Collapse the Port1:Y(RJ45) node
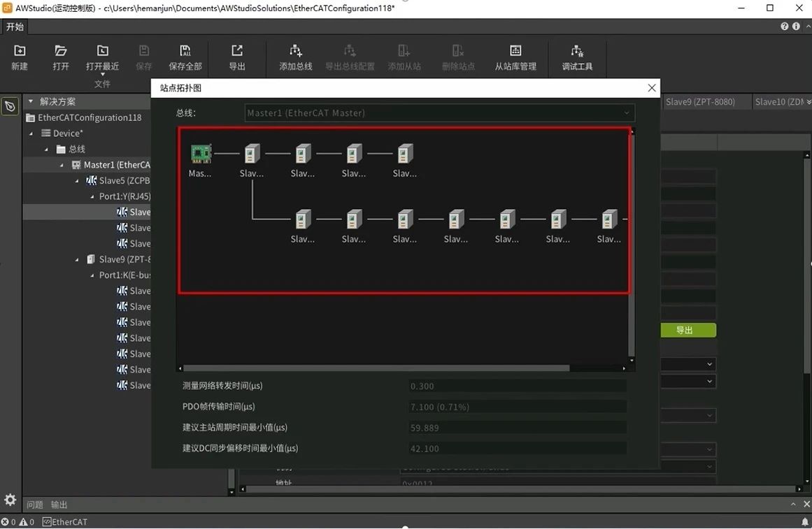Viewport: 812px width, 529px height. [x=93, y=196]
